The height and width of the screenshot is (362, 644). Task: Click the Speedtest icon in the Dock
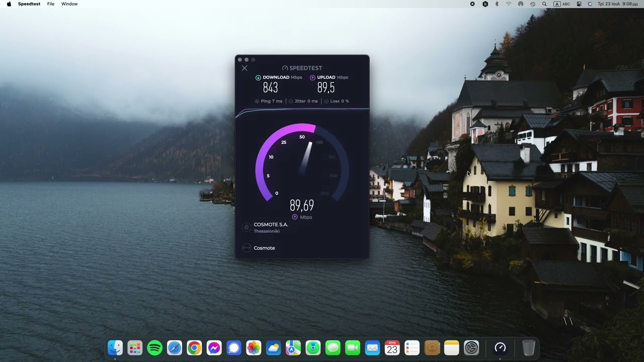(x=500, y=347)
